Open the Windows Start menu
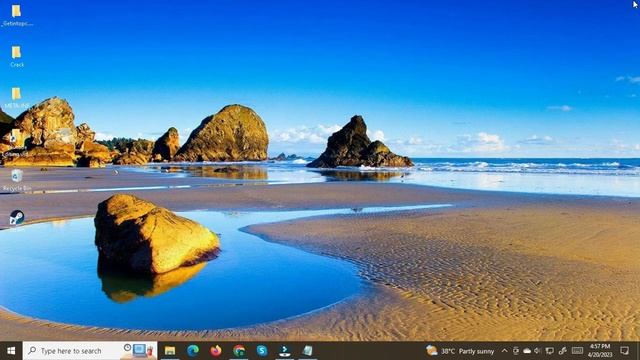Viewport: 640px width, 360px height. point(11,351)
